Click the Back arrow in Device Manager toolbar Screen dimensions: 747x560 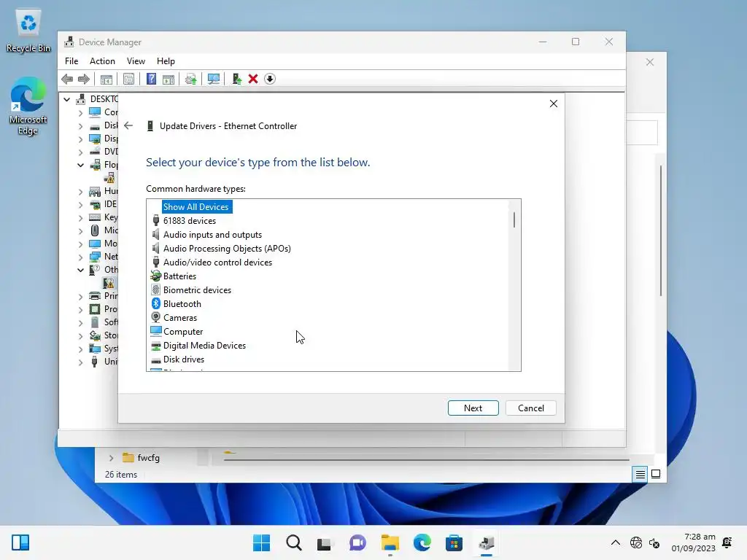[x=67, y=79]
